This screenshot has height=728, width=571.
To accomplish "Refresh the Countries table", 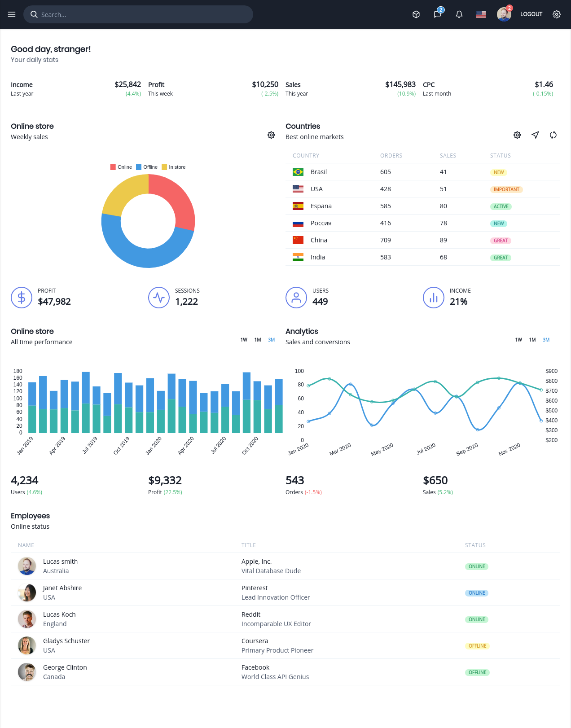I will point(553,135).
